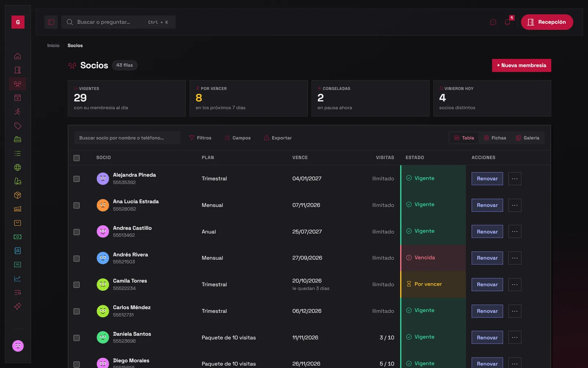Switch to the Fichas view

coord(495,138)
